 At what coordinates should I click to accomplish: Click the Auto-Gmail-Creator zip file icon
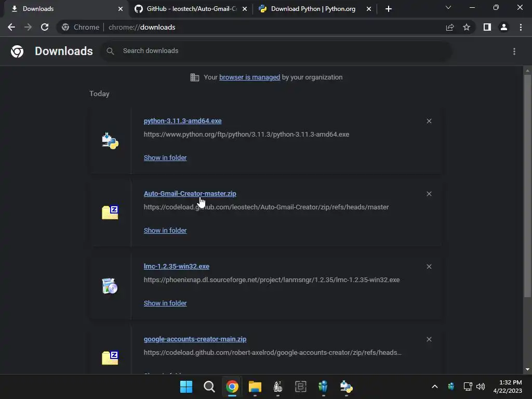110,212
